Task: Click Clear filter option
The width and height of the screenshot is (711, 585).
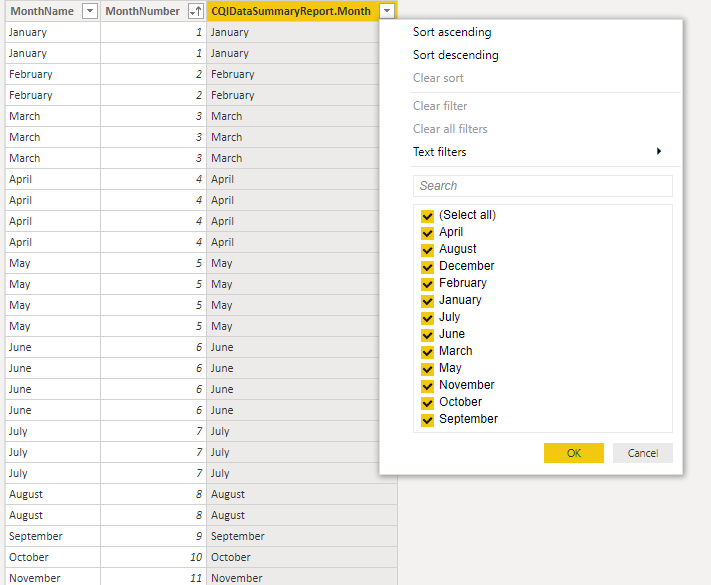Action: click(440, 106)
